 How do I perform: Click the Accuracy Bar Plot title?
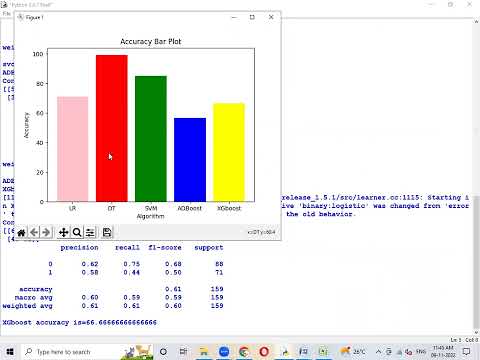[151, 42]
